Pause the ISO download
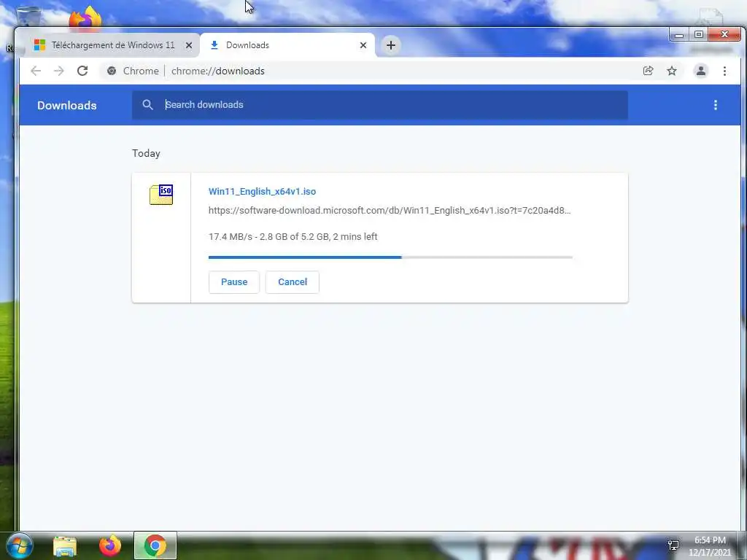 [234, 282]
